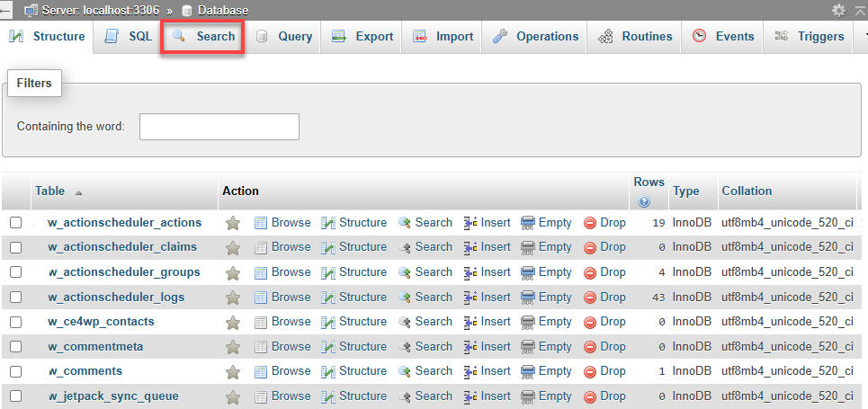Click Structure link for w_jetpack_sync_queue
The width and height of the screenshot is (868, 409).
point(362,396)
